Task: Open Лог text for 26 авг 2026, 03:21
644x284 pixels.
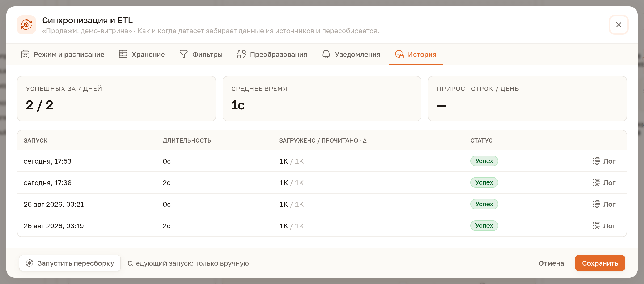Action: (609, 204)
